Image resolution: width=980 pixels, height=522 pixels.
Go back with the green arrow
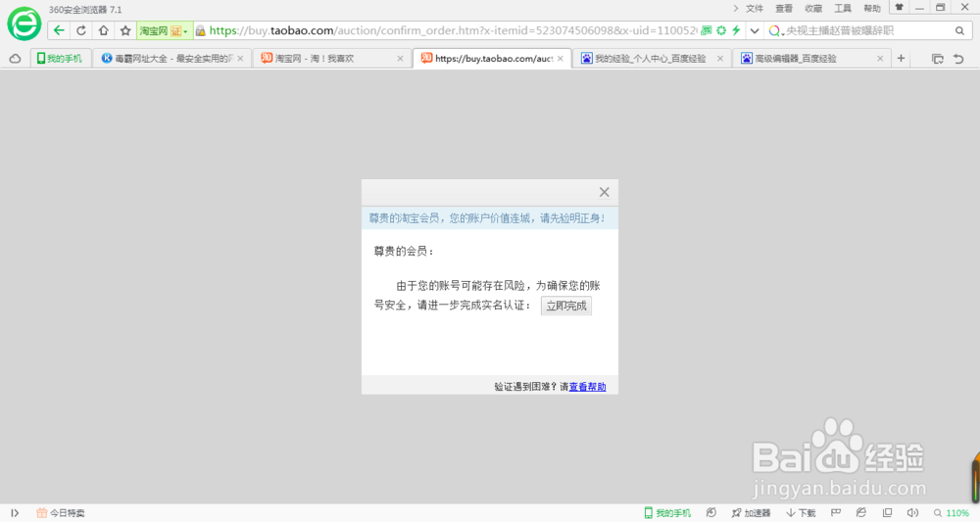coord(59,30)
